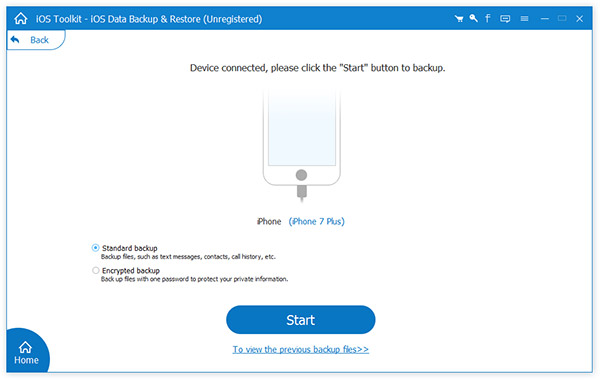Image resolution: width=600 pixels, height=380 pixels.
Task: Click the 'Device connected, please click the "Start"' message
Action: click(x=317, y=68)
